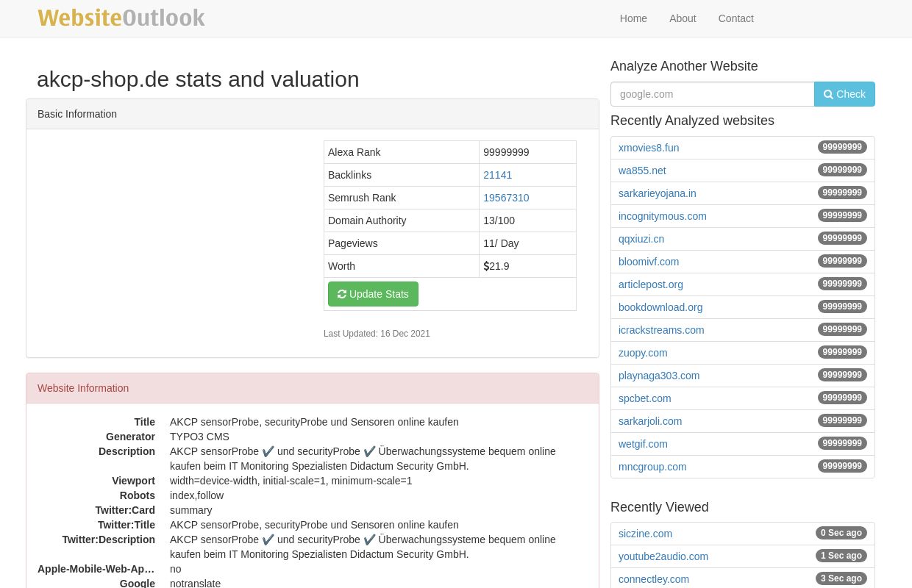
Task: Open wa855.net website stats
Action: tap(642, 171)
